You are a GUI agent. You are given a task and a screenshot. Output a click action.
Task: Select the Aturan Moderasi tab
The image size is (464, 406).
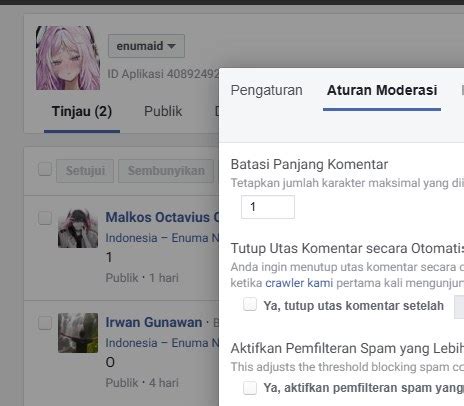coord(382,90)
